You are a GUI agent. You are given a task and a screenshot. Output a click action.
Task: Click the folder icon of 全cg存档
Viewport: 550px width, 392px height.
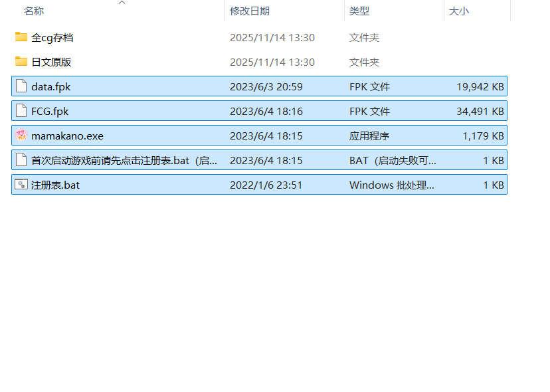(21, 37)
